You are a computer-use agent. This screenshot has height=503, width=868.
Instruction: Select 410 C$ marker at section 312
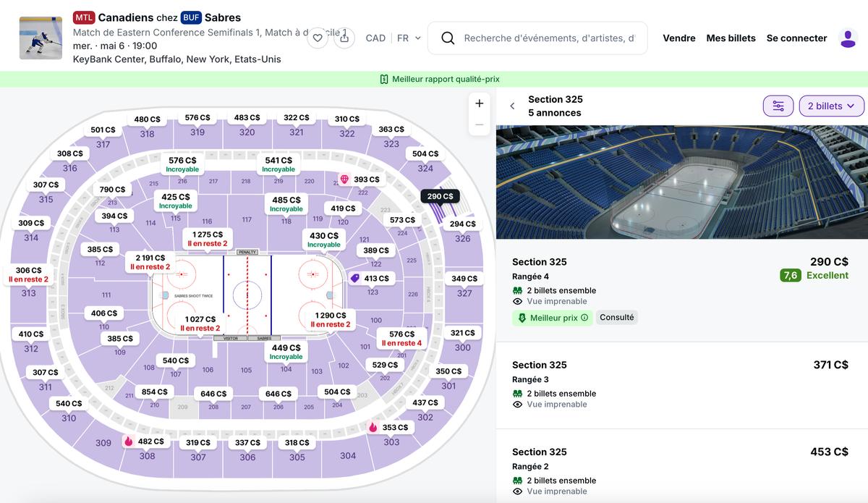pyautogui.click(x=30, y=334)
